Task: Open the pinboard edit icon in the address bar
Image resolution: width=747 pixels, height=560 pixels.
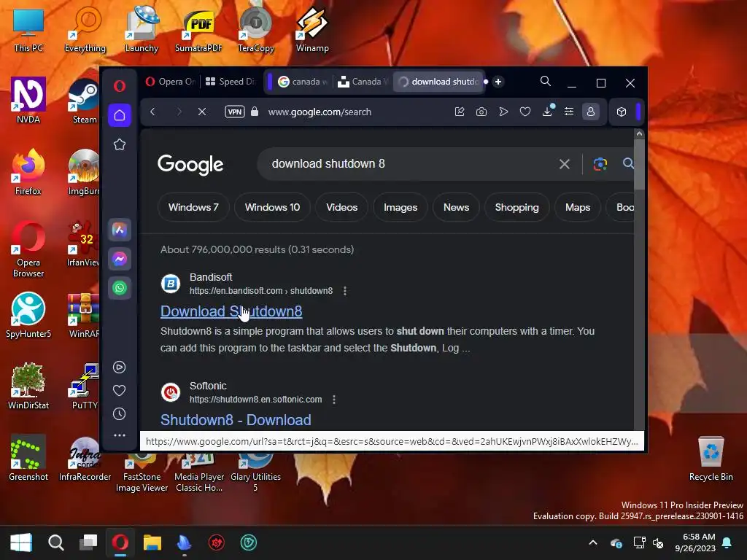Action: pyautogui.click(x=460, y=112)
